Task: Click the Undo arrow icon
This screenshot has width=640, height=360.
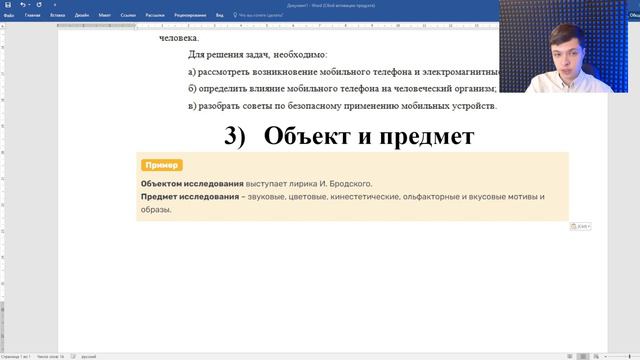Action: coord(23,5)
